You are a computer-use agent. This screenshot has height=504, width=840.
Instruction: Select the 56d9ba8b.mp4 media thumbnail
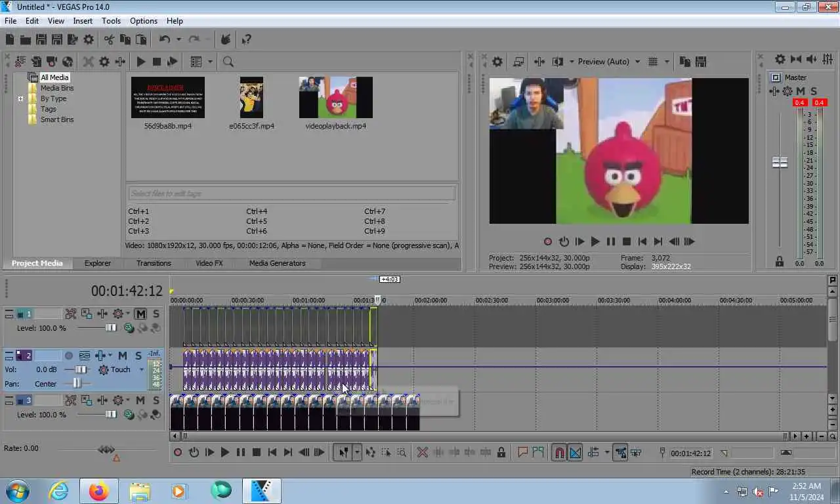pyautogui.click(x=168, y=98)
